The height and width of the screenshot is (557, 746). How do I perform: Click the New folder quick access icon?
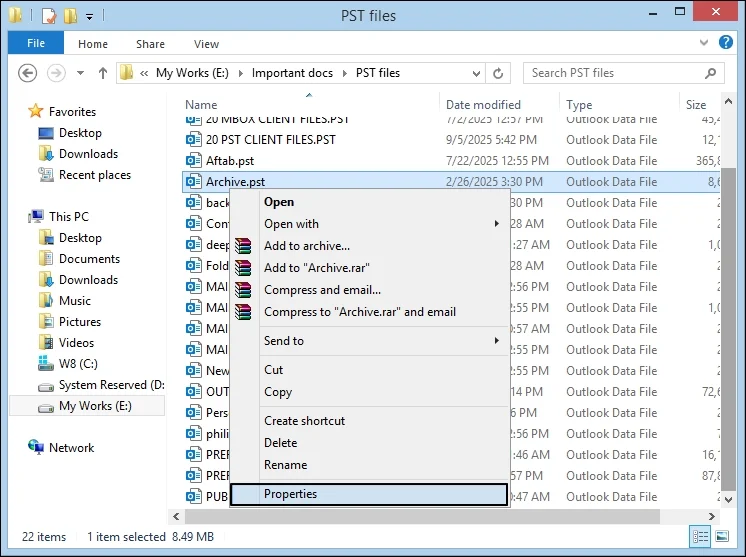click(x=71, y=16)
